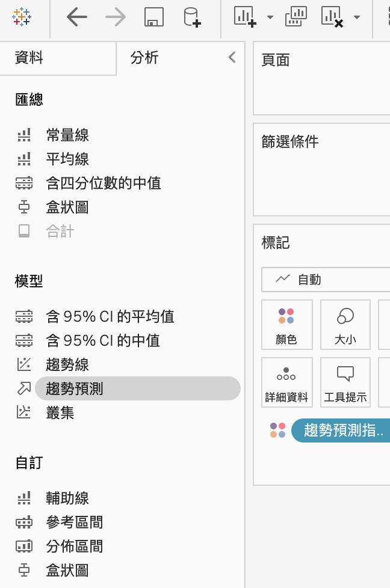
Task: Click the new data source cylinder icon
Action: pyautogui.click(x=192, y=17)
